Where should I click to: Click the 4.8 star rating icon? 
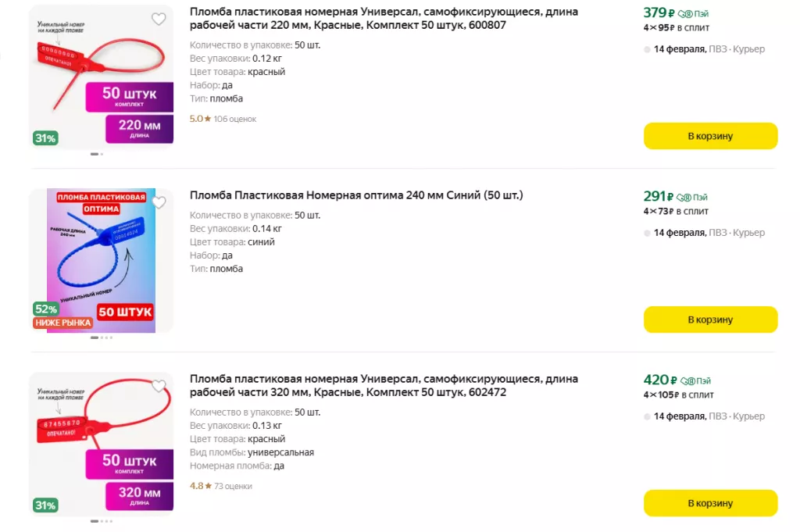tap(208, 486)
